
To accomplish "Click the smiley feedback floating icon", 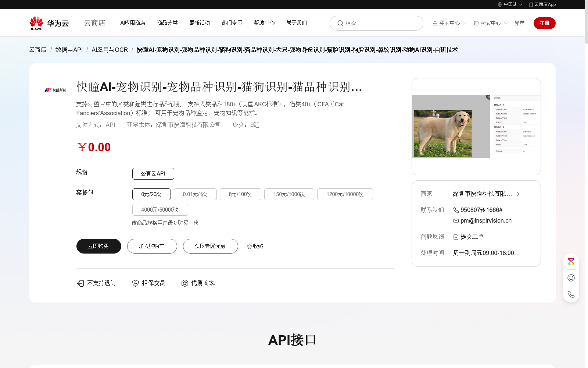I will (571, 278).
